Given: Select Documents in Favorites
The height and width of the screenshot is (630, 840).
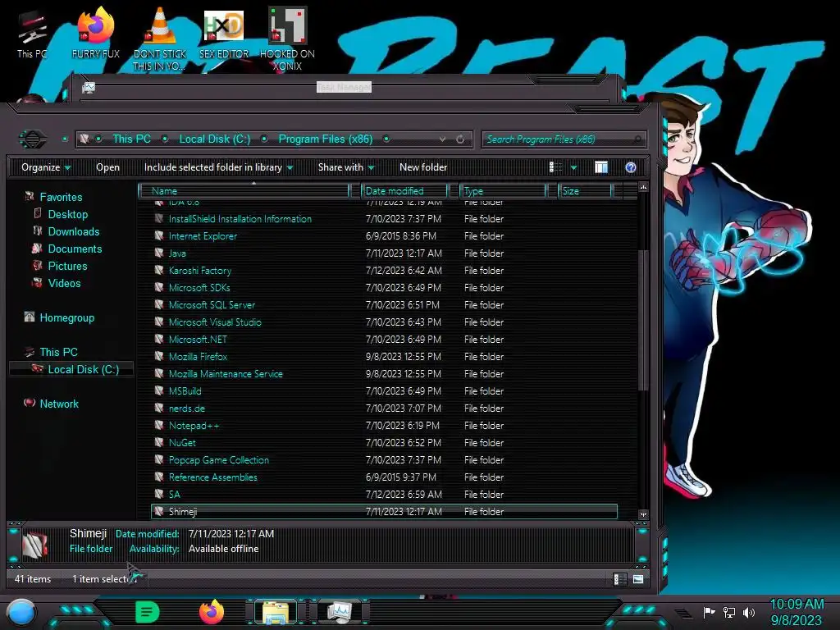Looking at the screenshot, I should 75,249.
